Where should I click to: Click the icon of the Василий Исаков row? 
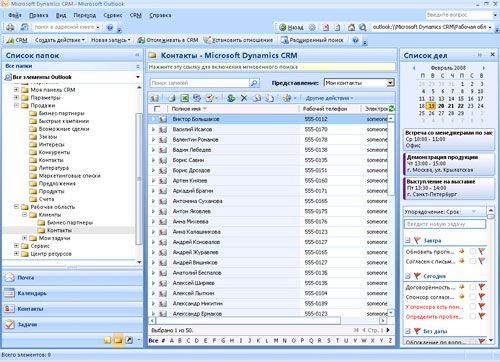pos(163,129)
